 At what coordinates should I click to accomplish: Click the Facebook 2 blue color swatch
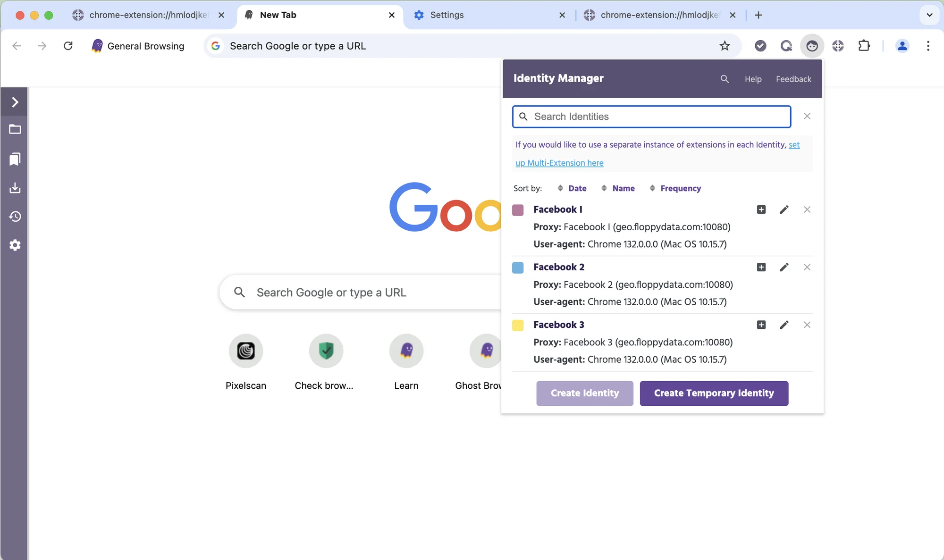(x=518, y=267)
